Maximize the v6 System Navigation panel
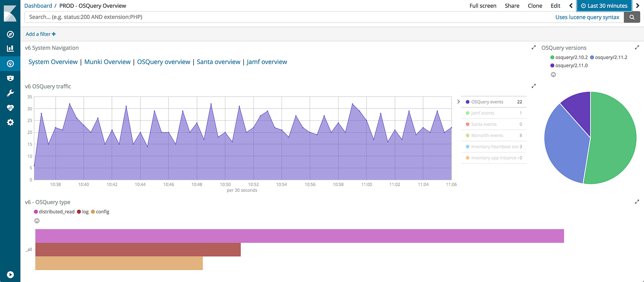Screen dimensions: 644x282 tap(534, 47)
